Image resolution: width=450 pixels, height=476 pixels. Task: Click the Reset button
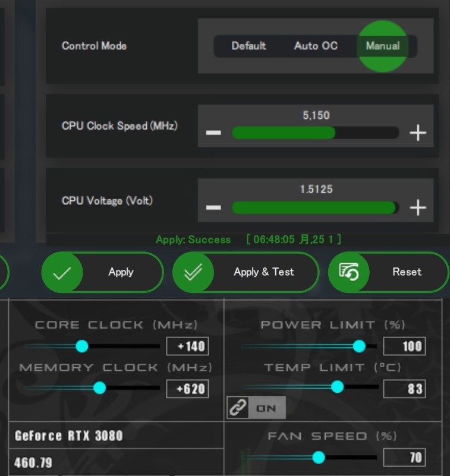388,272
